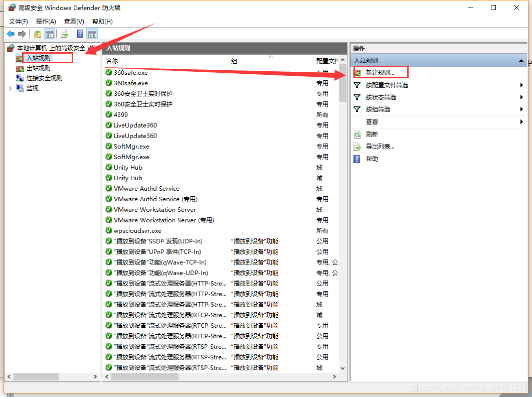Click the 新建规则 rule icon

358,73
